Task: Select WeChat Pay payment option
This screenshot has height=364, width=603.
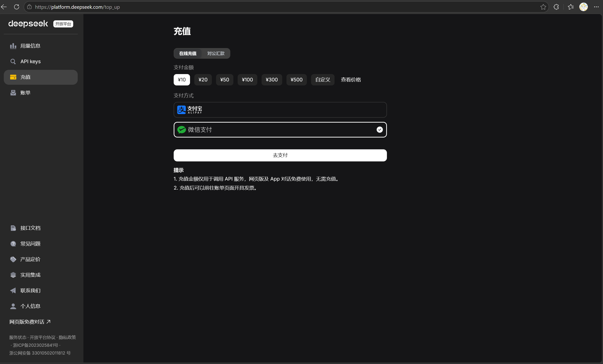Action: point(280,129)
